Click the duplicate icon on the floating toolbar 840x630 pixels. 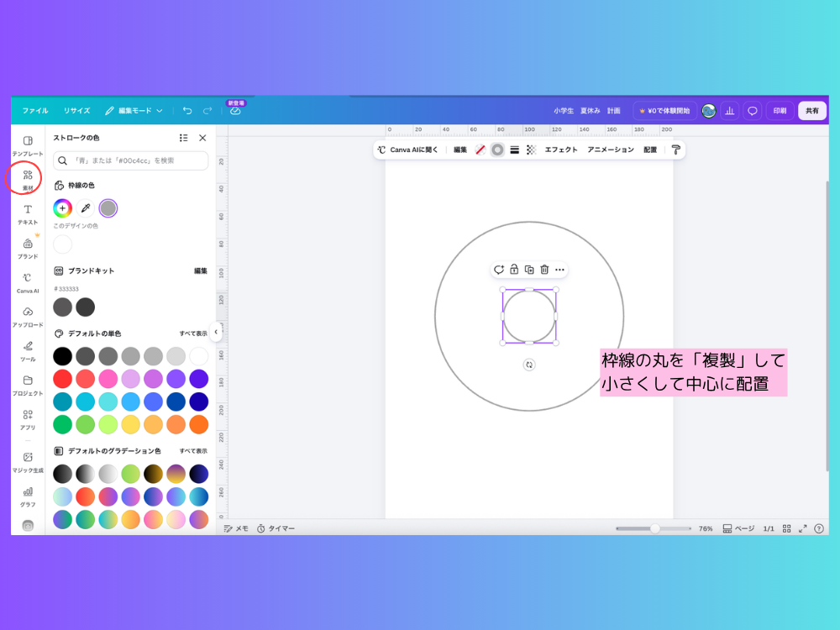(529, 270)
